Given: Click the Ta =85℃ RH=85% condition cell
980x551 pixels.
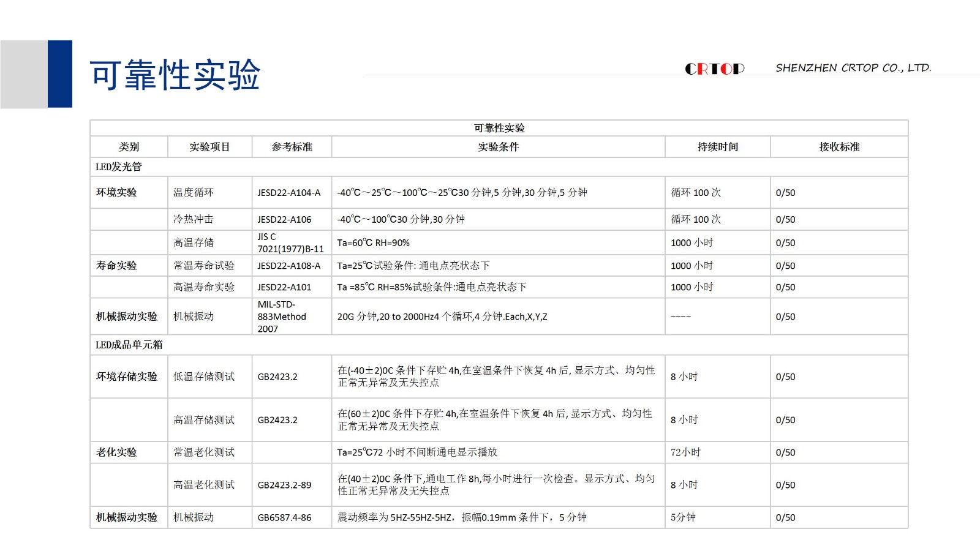Looking at the screenshot, I should [x=498, y=287].
